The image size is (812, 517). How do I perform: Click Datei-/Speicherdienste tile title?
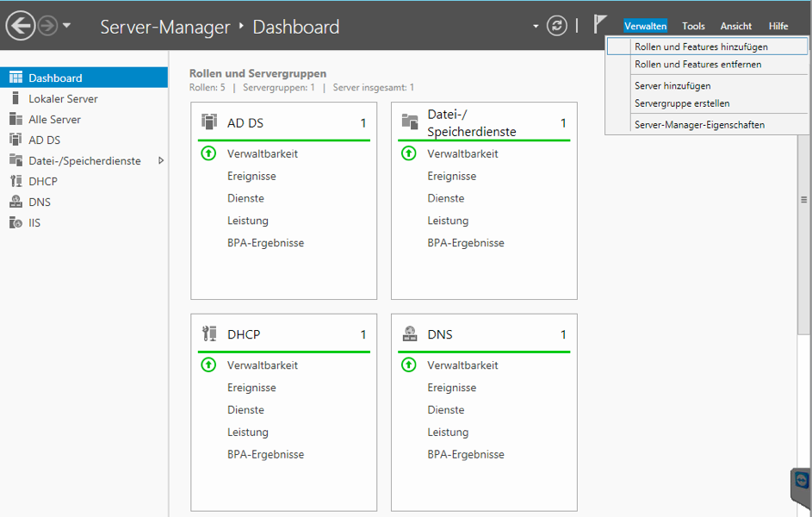[471, 122]
